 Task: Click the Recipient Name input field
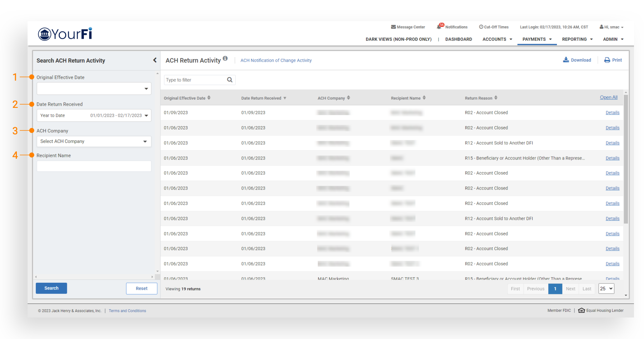point(94,166)
